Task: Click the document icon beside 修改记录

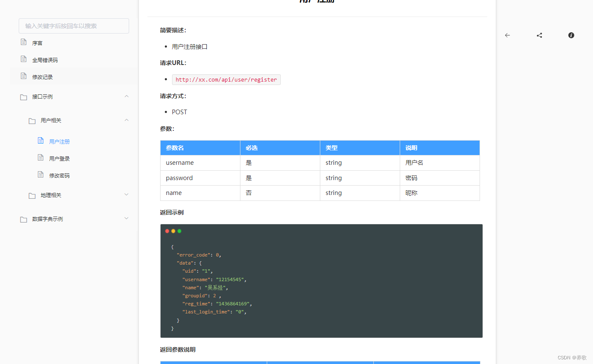Action: coord(24,76)
